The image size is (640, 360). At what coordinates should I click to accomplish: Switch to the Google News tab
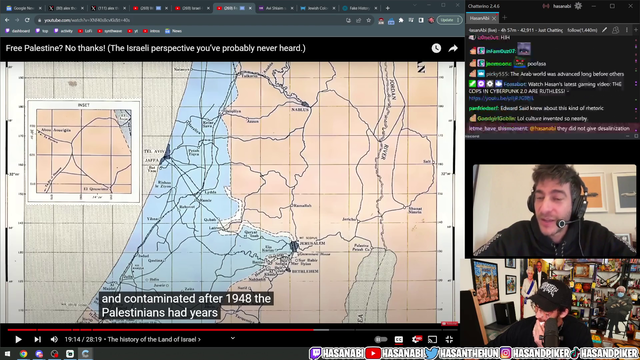(x=23, y=8)
